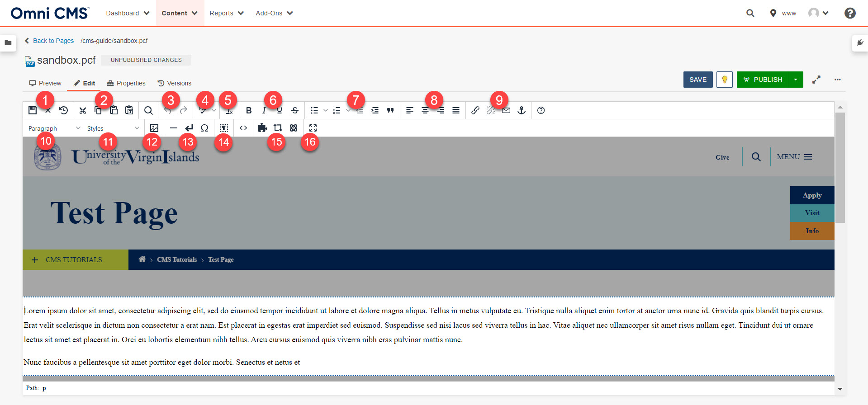The height and width of the screenshot is (405, 868).
Task: Click the Save and Exit disk icon in editor toolbar
Action: (33, 110)
